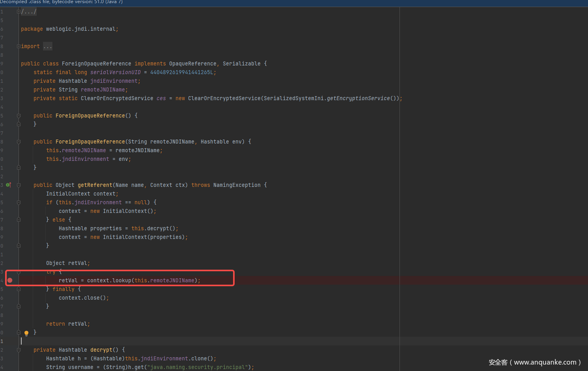Collapse the empty ForeignOpaqueReference() constructor

tap(19, 116)
